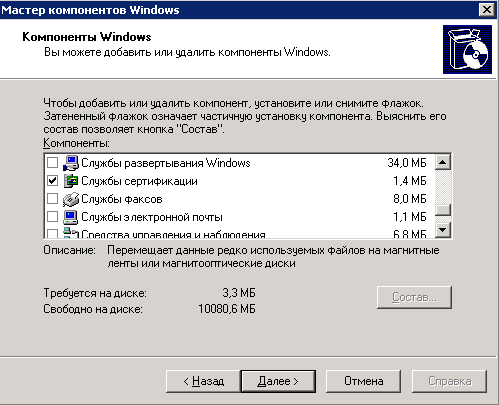
Task: Return to previous page with Назад
Action: coord(203,381)
